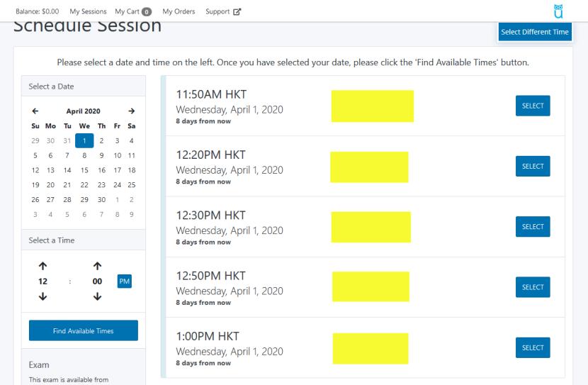Open My Sessions menu item
Screen dimensions: 588x385
88,11
